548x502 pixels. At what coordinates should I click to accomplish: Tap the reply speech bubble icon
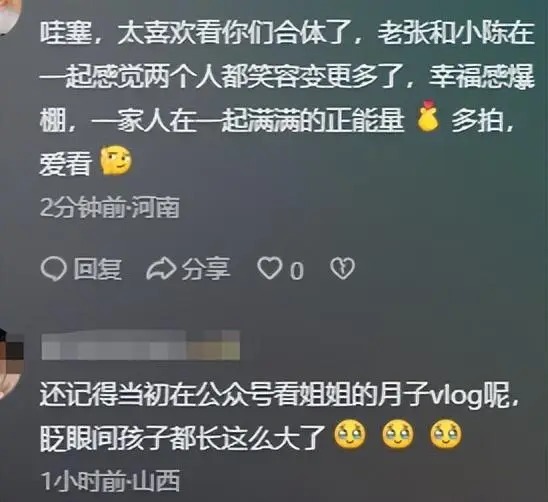[x=53, y=269]
